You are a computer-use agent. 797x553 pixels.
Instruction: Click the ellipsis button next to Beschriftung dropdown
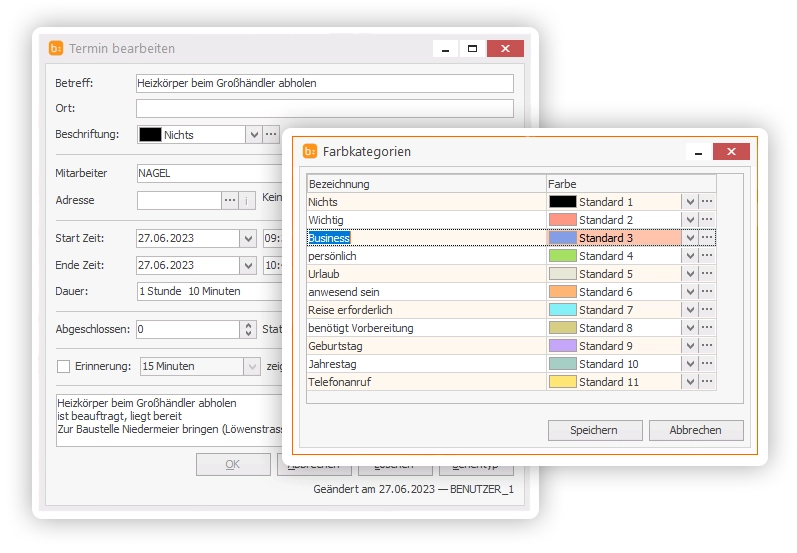(x=271, y=134)
